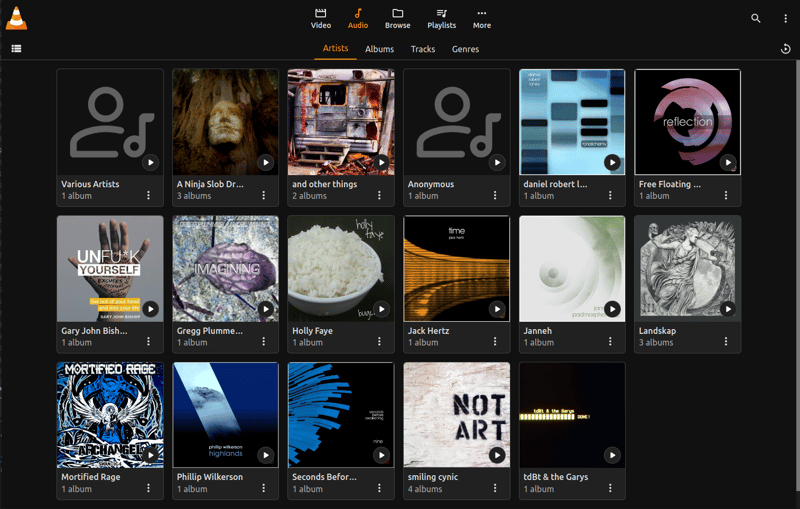Play Holly Faye artist
This screenshot has height=509, width=800.
381,309
